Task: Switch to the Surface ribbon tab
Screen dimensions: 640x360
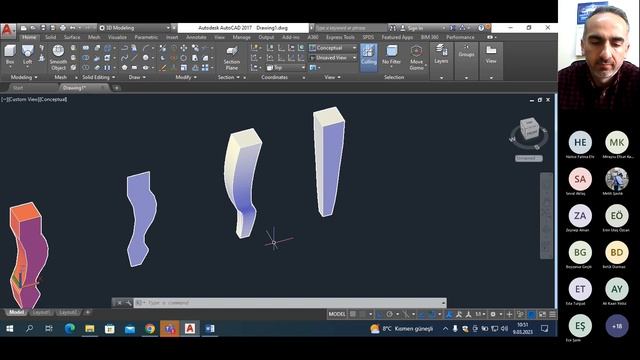Action: click(x=72, y=37)
